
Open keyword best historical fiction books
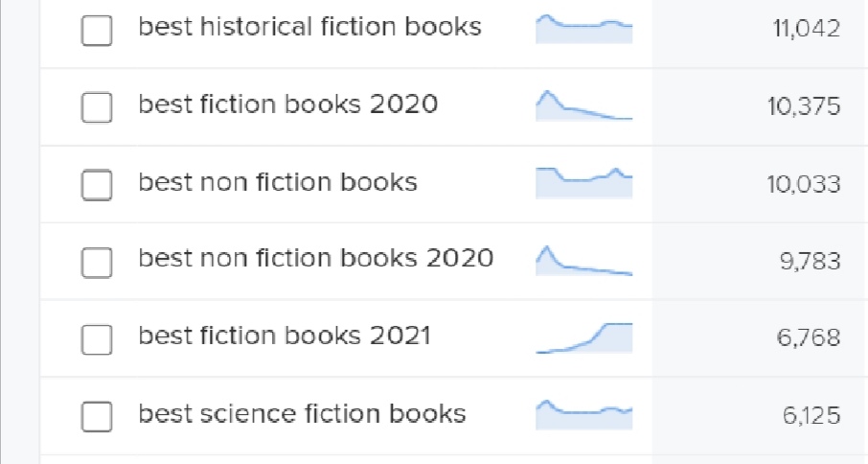(310, 27)
